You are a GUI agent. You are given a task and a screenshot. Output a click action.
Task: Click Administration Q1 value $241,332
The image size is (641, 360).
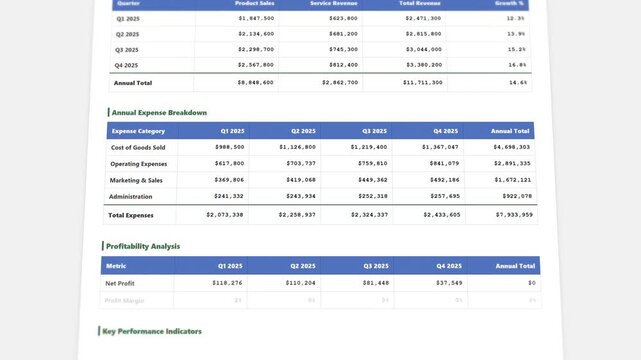click(229, 196)
